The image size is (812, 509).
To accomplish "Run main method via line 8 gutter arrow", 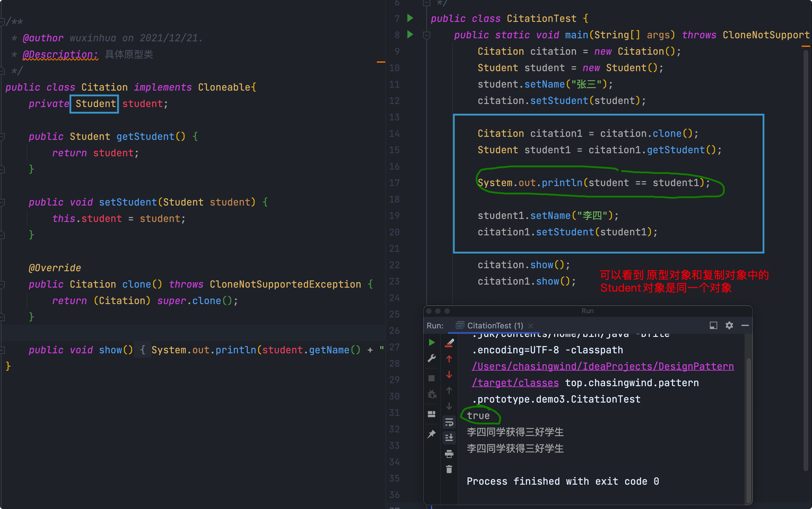I will point(410,34).
